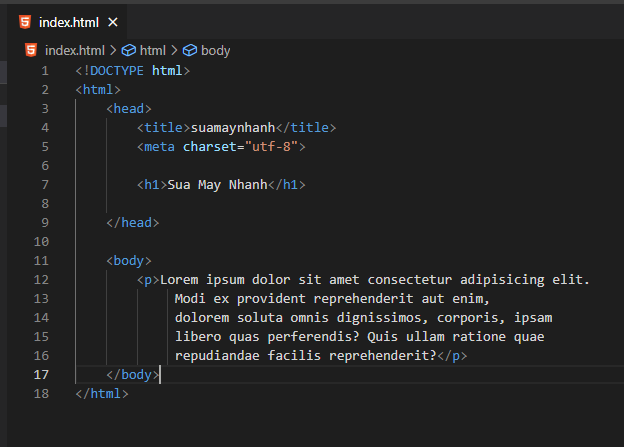This screenshot has width=624, height=447.
Task: Click the HTML5 file icon in the breadcrumb
Action: point(31,51)
